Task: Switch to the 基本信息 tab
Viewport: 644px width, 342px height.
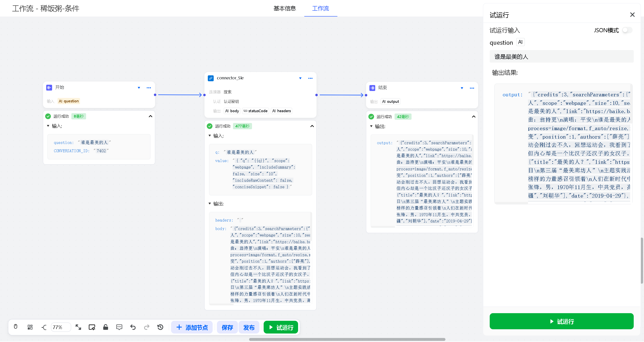Action: (x=284, y=8)
